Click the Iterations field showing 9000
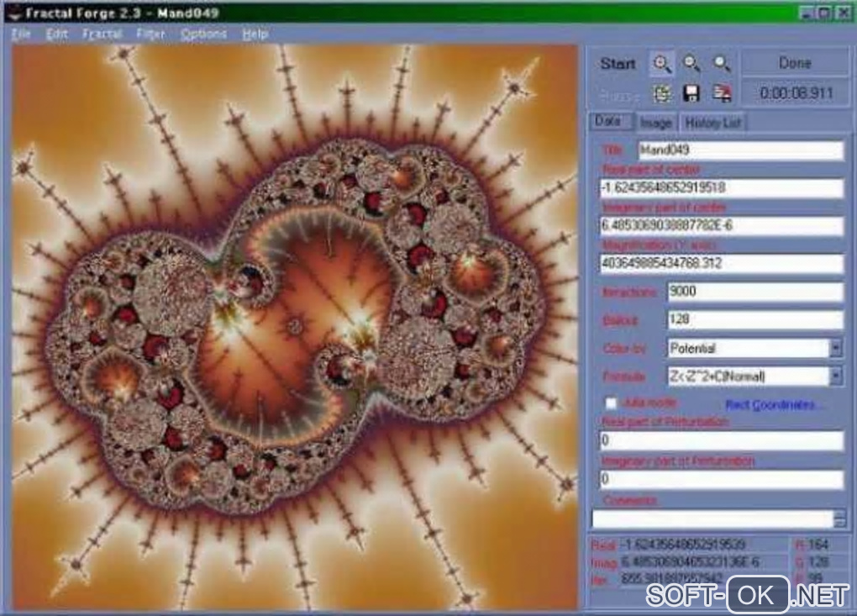Screen dimensions: 857x616 (754, 291)
